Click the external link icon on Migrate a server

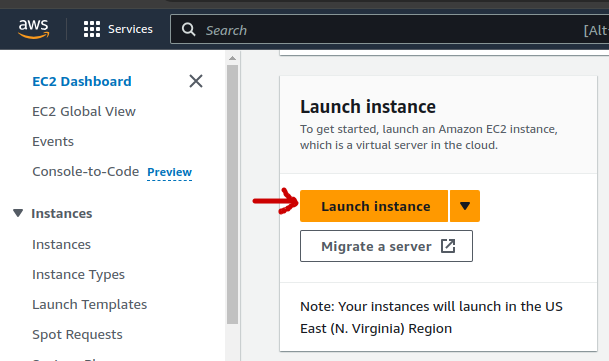tap(448, 246)
